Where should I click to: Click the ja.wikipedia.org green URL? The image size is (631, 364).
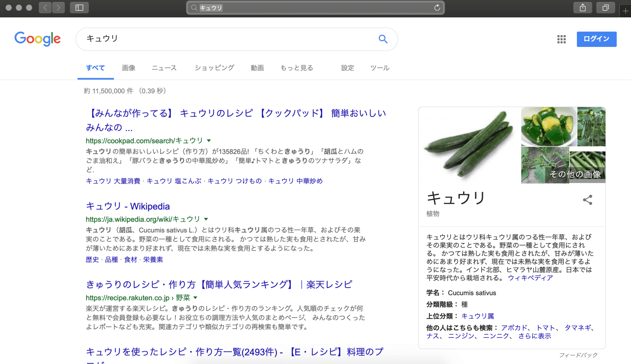click(x=143, y=219)
